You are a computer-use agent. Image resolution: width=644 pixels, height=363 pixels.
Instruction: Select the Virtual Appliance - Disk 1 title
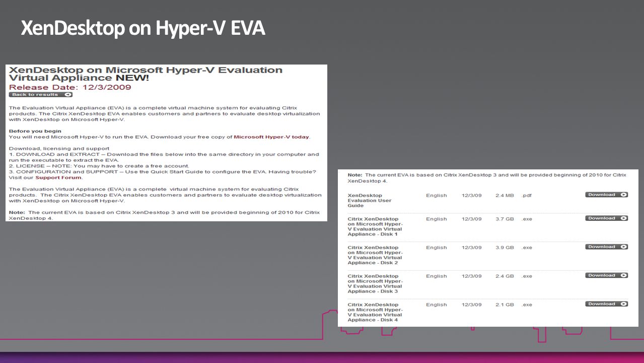pos(375,227)
